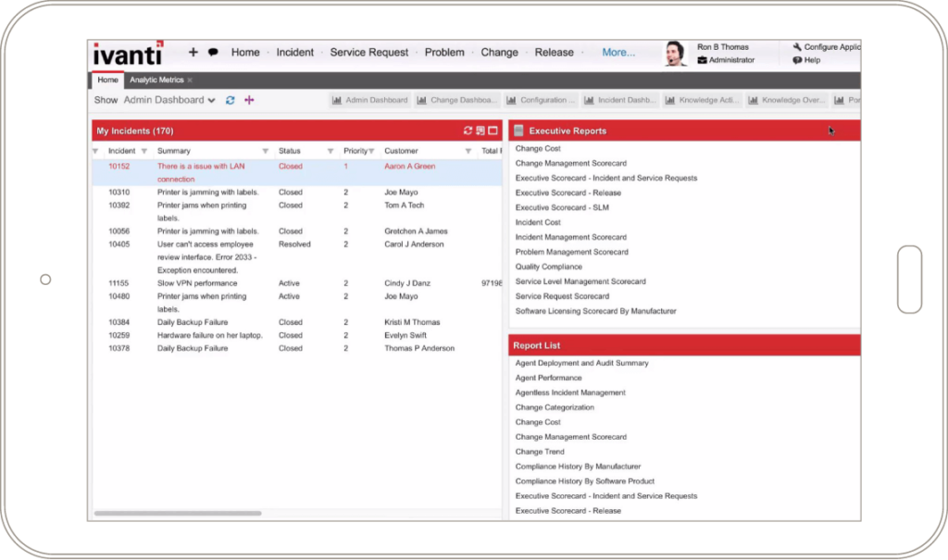
Task: Open the Change Categorization report
Action: [x=555, y=407]
